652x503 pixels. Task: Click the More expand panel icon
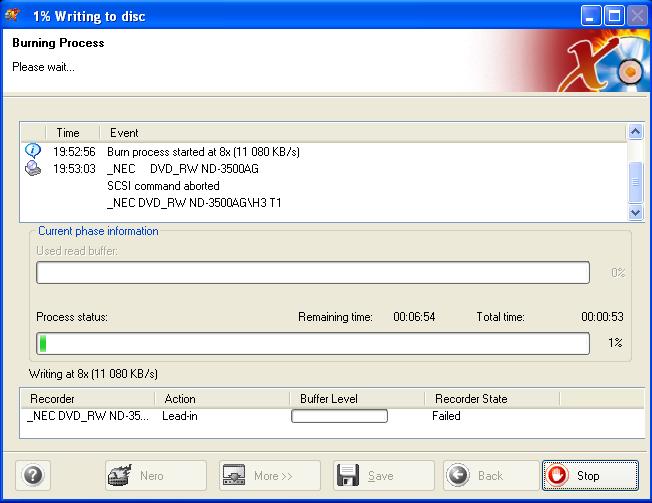coord(234,475)
